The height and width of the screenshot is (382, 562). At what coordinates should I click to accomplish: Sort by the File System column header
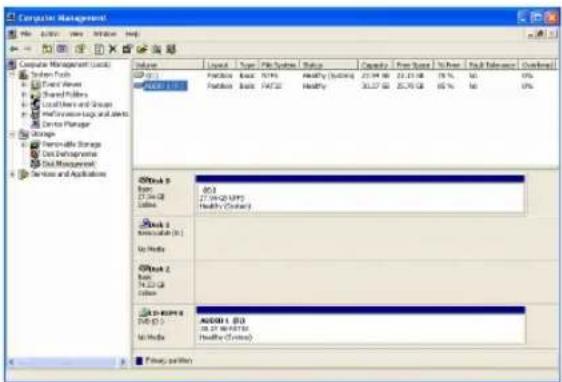tap(279, 65)
